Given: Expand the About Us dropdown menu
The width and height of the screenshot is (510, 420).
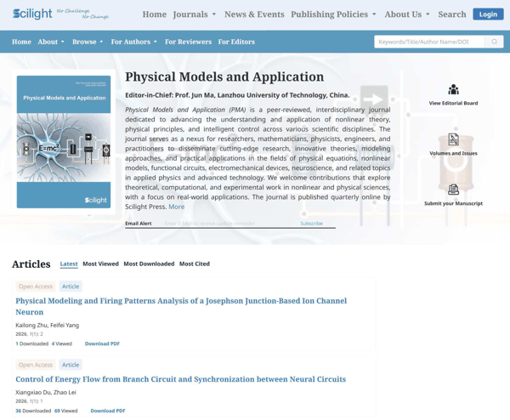Looking at the screenshot, I should coord(407,14).
